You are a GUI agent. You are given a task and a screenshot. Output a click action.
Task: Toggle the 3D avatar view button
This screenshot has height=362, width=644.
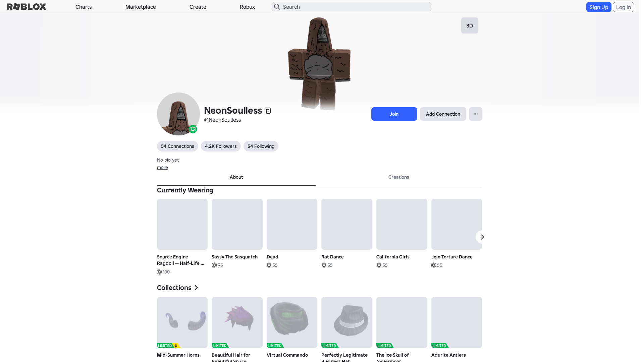coord(470,25)
